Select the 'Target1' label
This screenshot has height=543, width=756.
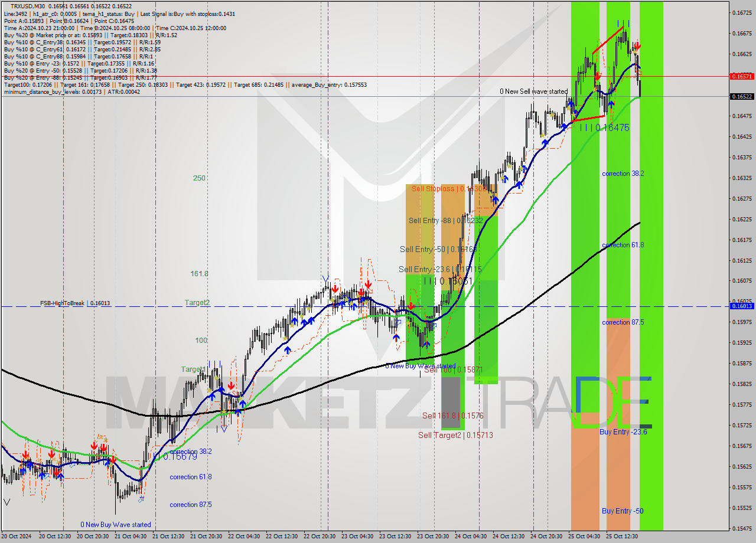tap(193, 369)
